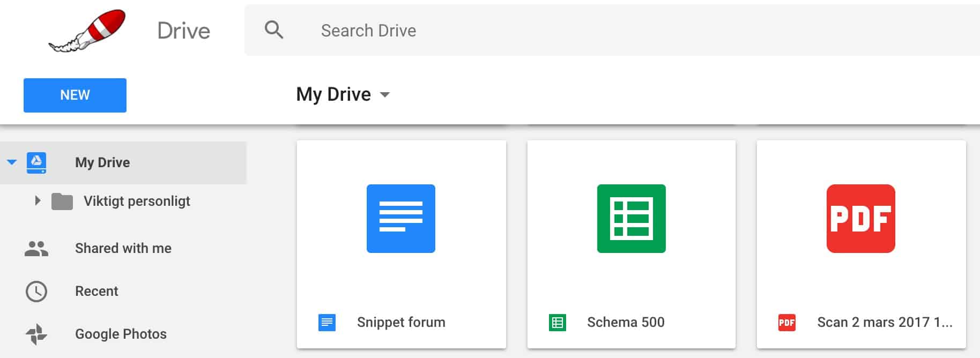Click the Shared with me people icon

tap(36, 248)
